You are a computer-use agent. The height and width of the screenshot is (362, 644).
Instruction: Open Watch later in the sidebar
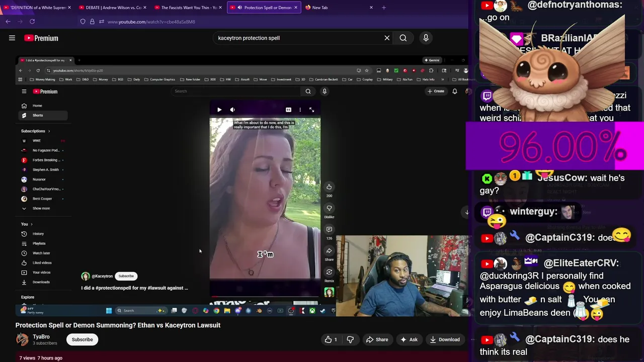coord(41,253)
